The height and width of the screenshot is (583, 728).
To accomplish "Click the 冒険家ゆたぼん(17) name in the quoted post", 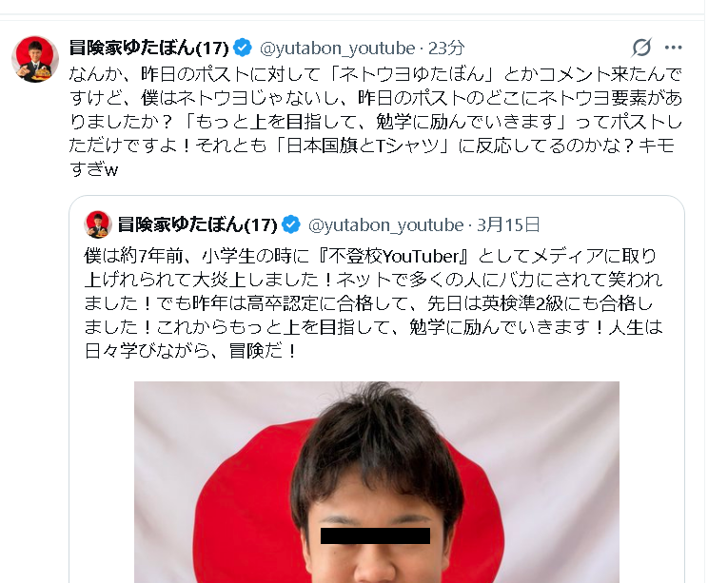I will [197, 224].
